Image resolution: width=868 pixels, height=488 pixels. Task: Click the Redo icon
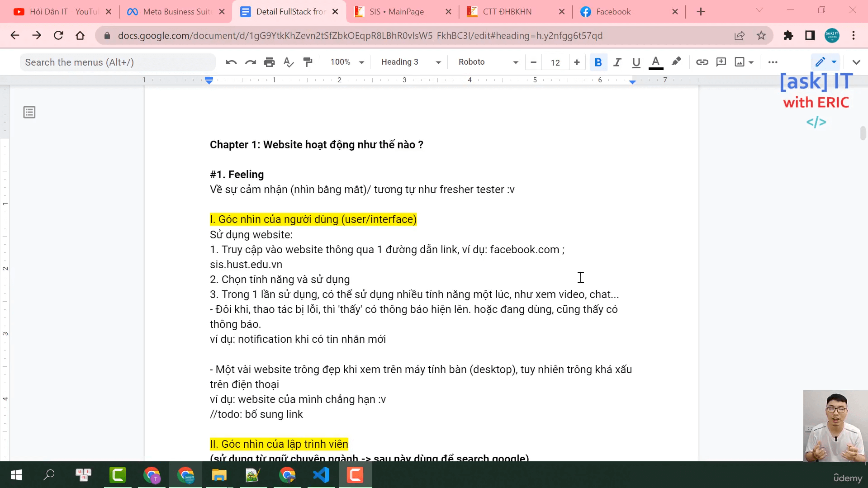[250, 62]
